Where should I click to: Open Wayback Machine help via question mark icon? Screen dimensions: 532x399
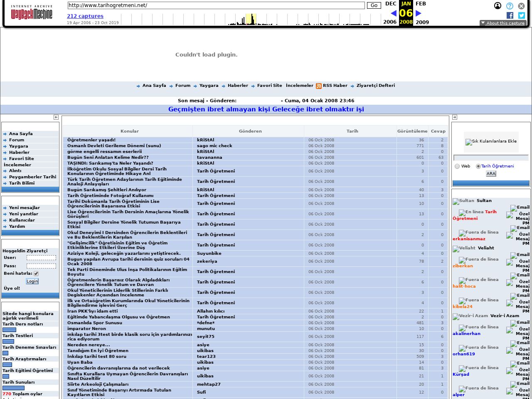click(x=510, y=6)
